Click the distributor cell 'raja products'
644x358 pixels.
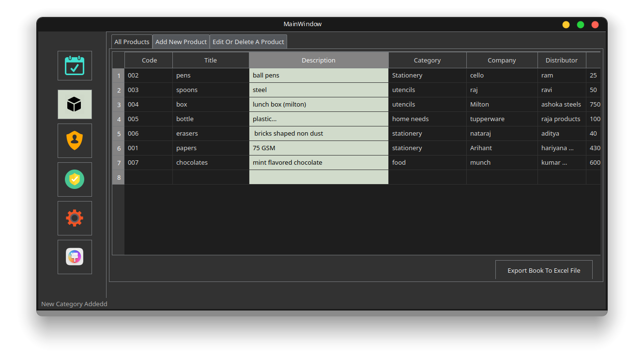[x=562, y=119]
